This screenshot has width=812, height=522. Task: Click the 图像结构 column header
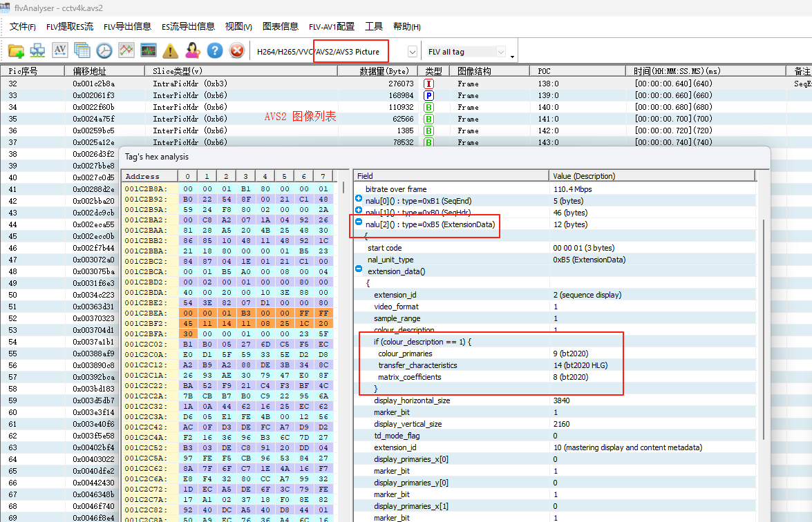[489, 71]
